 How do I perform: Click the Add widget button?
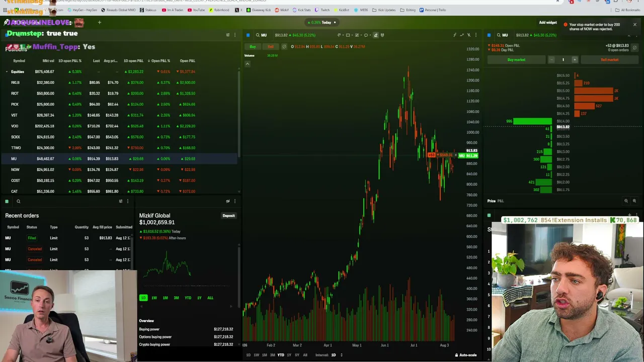(548, 23)
